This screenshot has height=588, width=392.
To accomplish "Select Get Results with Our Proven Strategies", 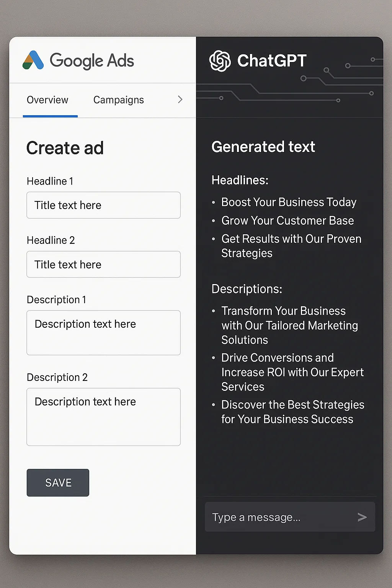I will [291, 246].
